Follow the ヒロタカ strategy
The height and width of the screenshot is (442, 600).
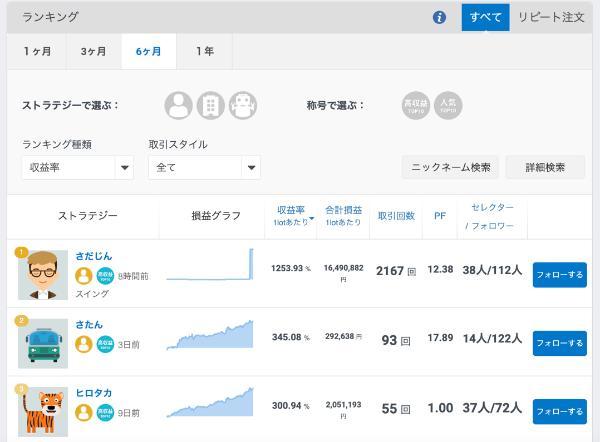coord(559,412)
